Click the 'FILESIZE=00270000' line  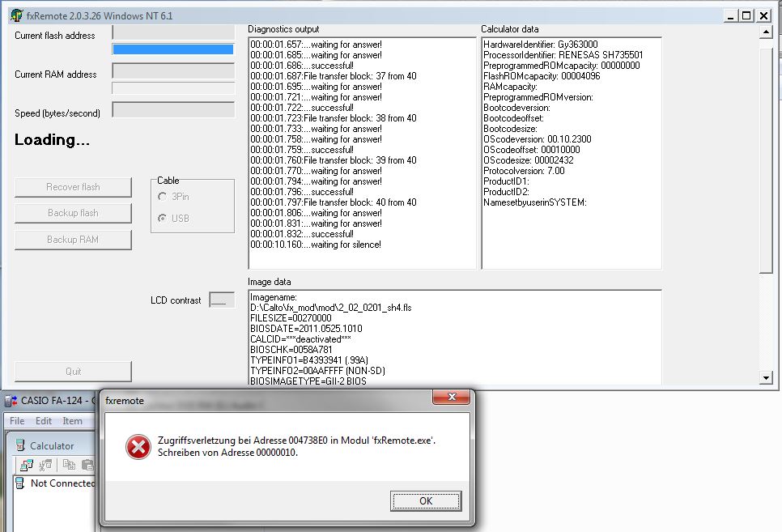coord(291,318)
